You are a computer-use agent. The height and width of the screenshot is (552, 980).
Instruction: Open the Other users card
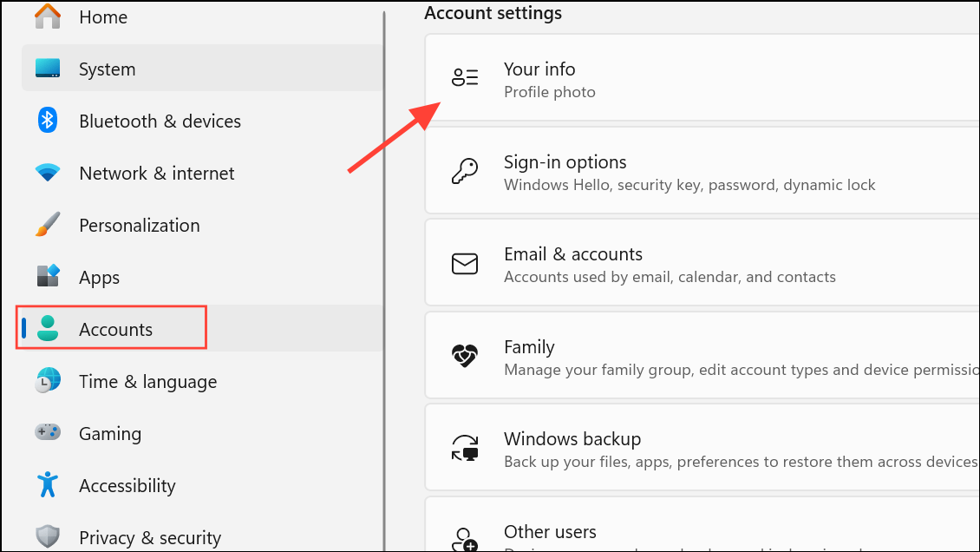pyautogui.click(x=702, y=524)
